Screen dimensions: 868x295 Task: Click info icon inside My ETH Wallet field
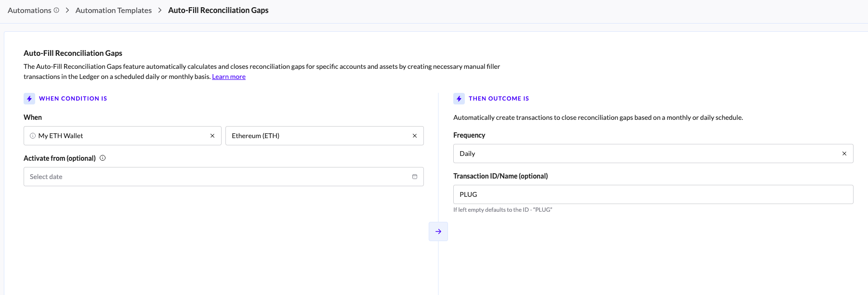pyautogui.click(x=33, y=136)
